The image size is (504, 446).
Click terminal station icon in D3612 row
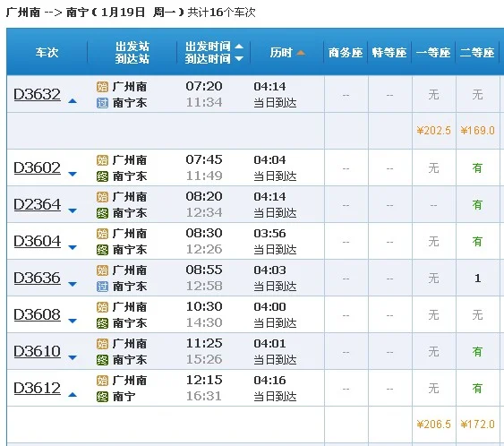(x=103, y=397)
